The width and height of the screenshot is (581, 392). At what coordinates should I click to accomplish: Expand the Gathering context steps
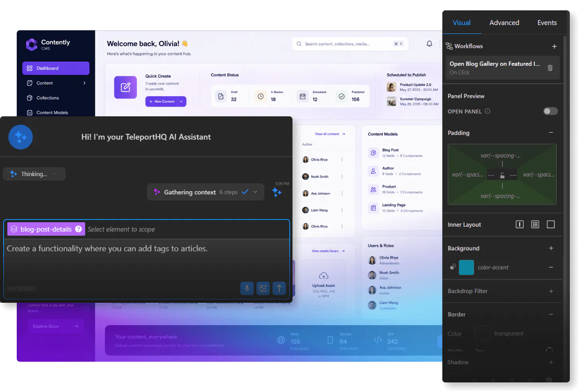(255, 192)
